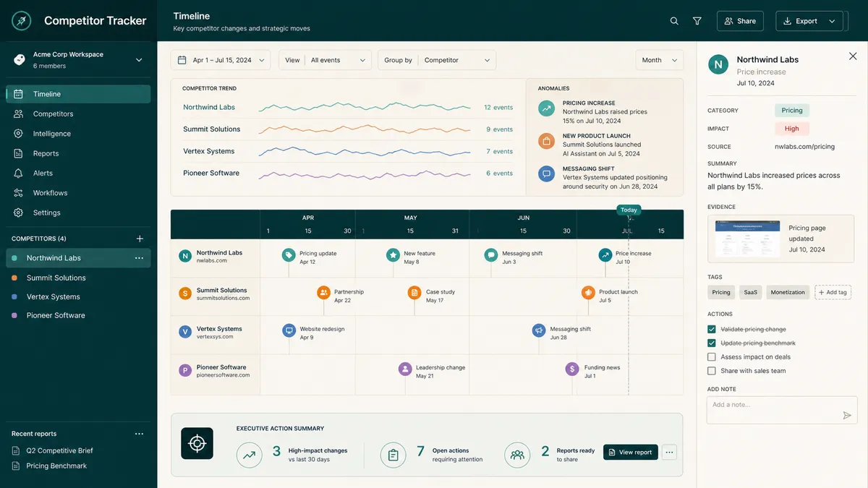Open the filter funnel icon

tap(697, 21)
